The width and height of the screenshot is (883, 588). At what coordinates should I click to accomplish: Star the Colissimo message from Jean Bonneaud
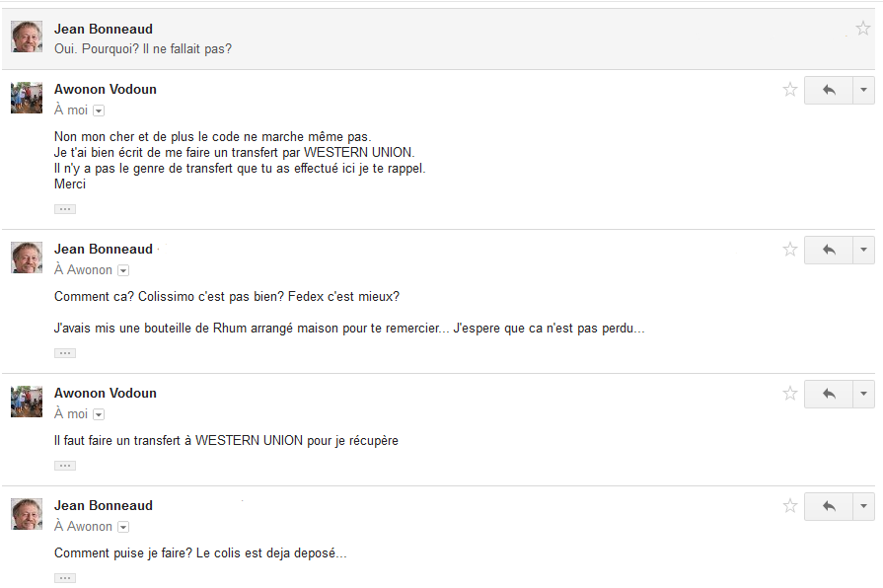(x=790, y=250)
